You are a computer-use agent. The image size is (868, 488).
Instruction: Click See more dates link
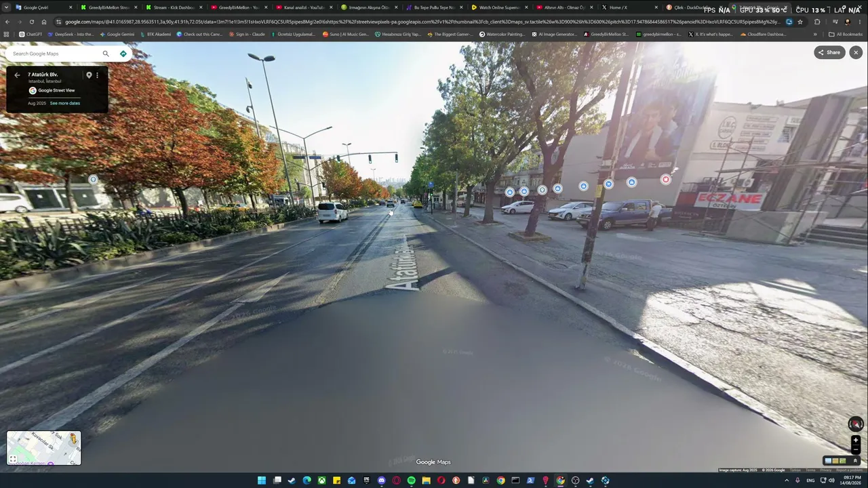click(x=64, y=103)
